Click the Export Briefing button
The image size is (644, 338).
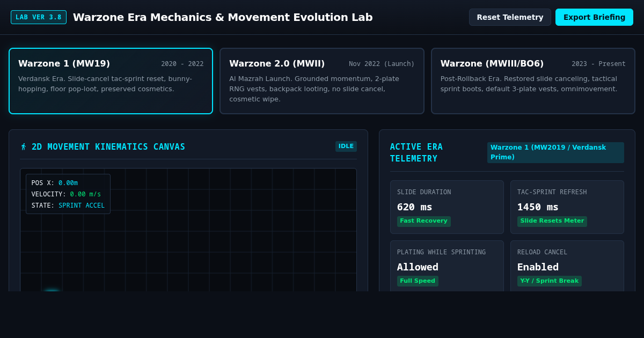(x=594, y=17)
